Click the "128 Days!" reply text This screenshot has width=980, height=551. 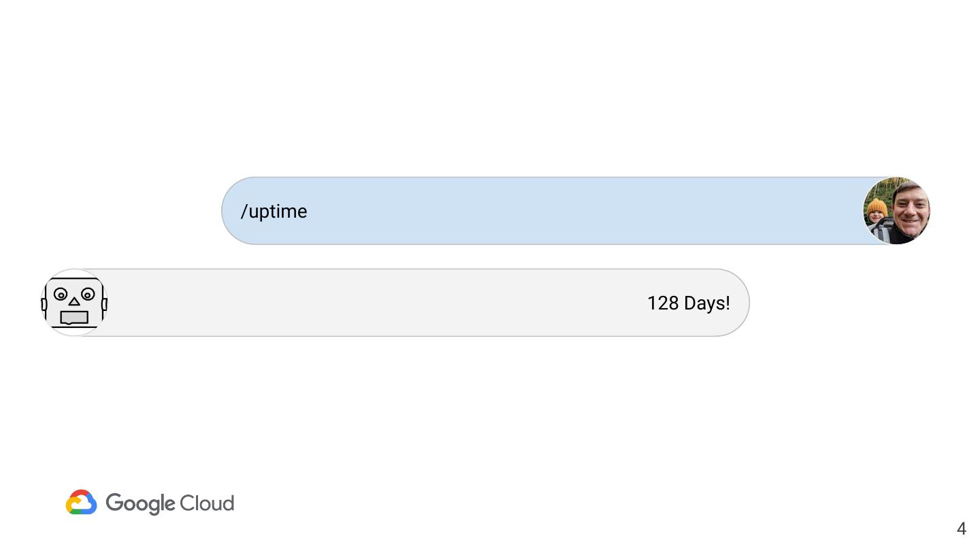pos(688,303)
